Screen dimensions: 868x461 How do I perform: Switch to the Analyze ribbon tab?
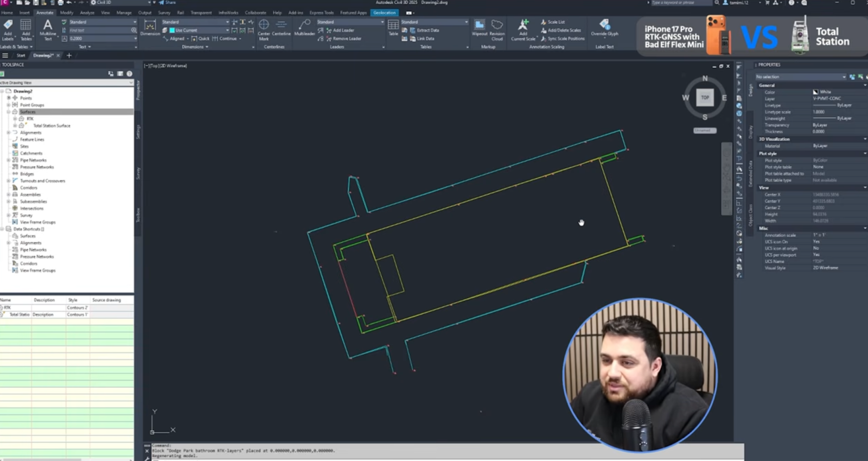pyautogui.click(x=87, y=12)
